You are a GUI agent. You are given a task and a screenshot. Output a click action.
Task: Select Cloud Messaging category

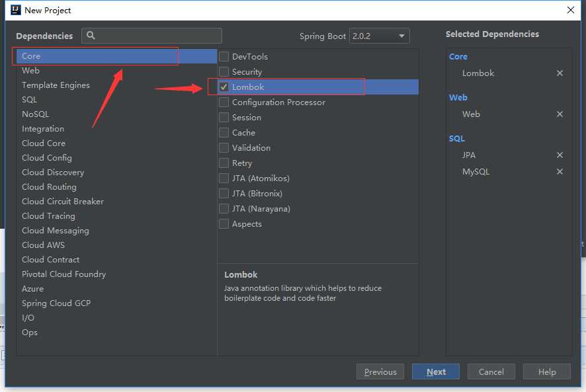(116, 231)
